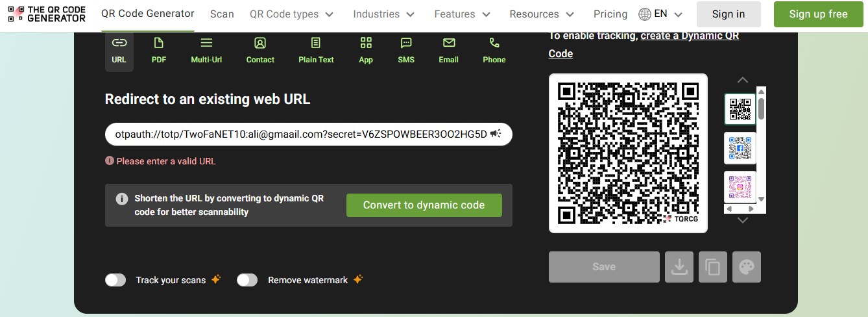Click template list left scroll arrow
The image size is (868, 317).
click(729, 209)
